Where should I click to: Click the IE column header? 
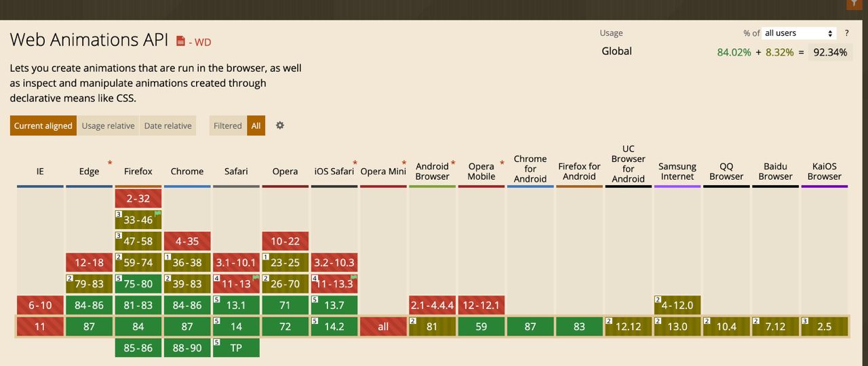click(40, 171)
